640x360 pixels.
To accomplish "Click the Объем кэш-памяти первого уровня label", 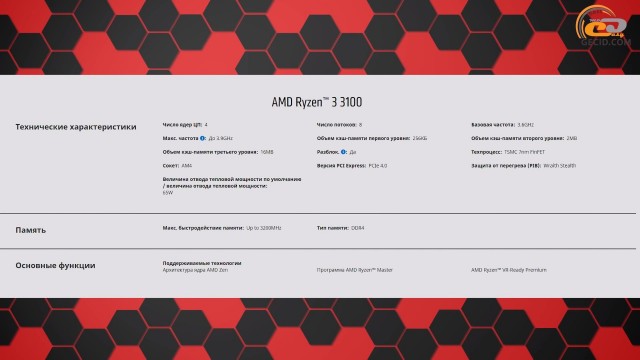I will coord(363,138).
